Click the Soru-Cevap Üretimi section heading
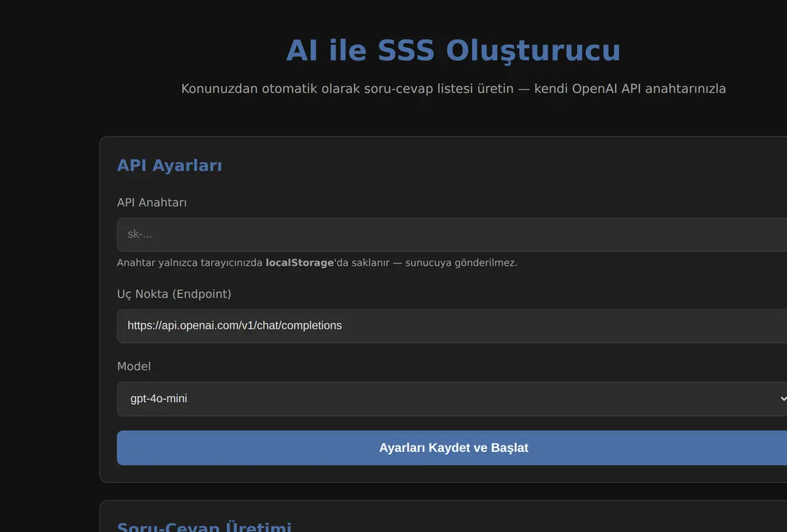 204,527
